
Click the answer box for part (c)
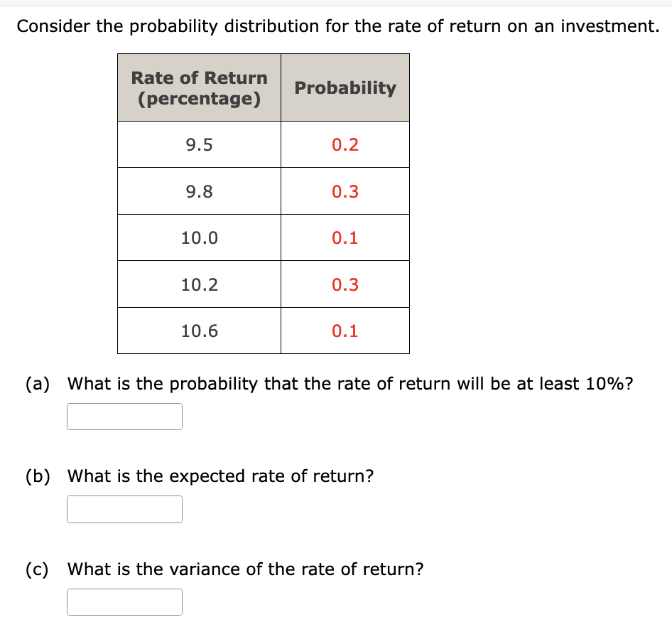click(x=124, y=601)
